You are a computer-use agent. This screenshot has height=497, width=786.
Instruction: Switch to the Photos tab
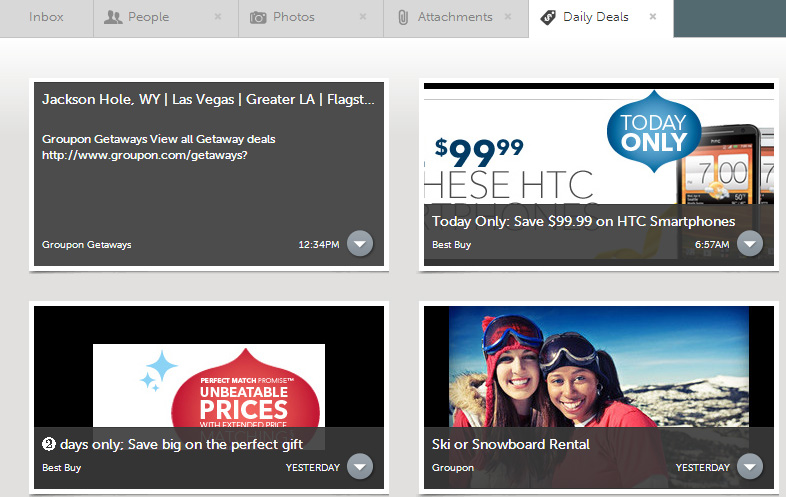pos(293,17)
